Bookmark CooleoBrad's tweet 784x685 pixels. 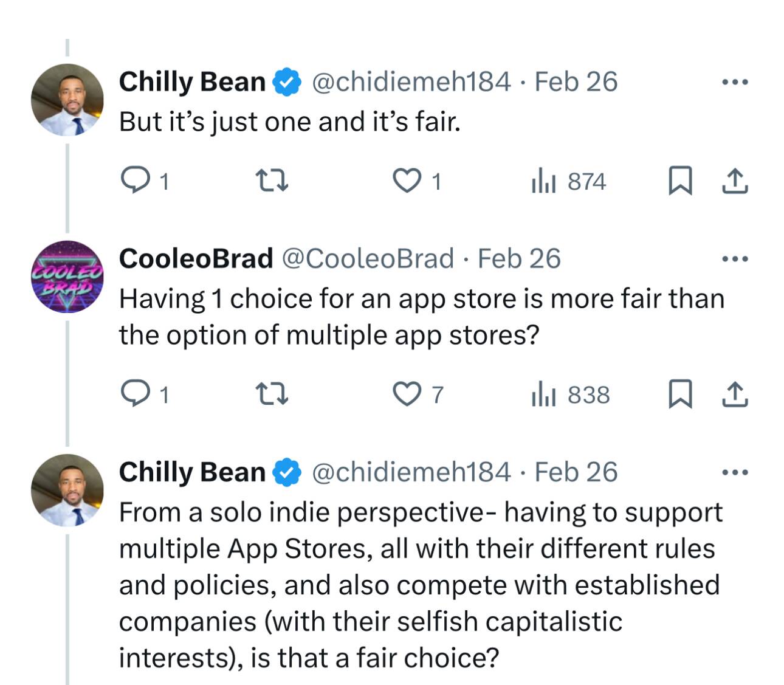[680, 394]
